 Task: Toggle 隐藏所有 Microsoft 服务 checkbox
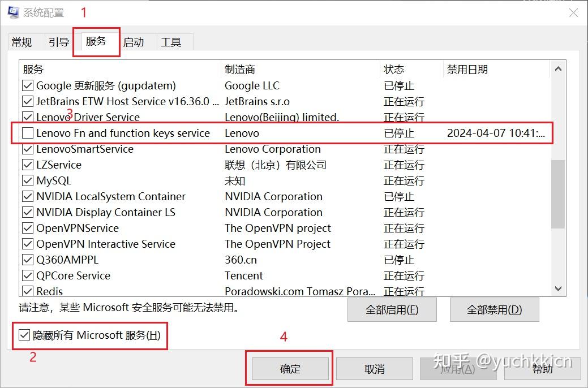pos(24,335)
